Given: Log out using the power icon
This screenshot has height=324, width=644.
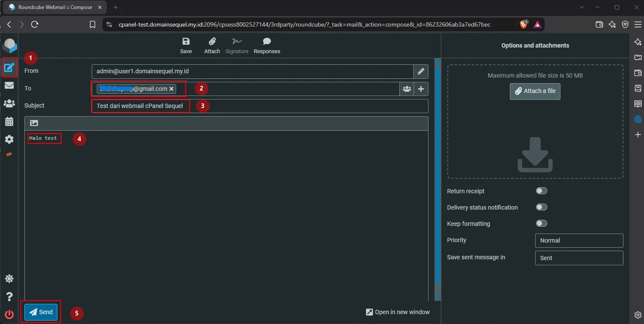Looking at the screenshot, I should (9, 315).
